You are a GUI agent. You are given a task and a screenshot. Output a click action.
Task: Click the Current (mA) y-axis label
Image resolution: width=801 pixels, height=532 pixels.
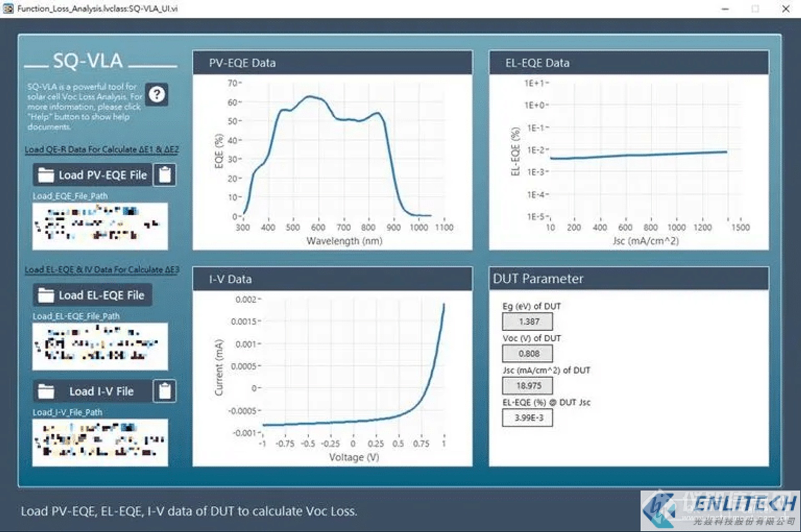(x=219, y=367)
